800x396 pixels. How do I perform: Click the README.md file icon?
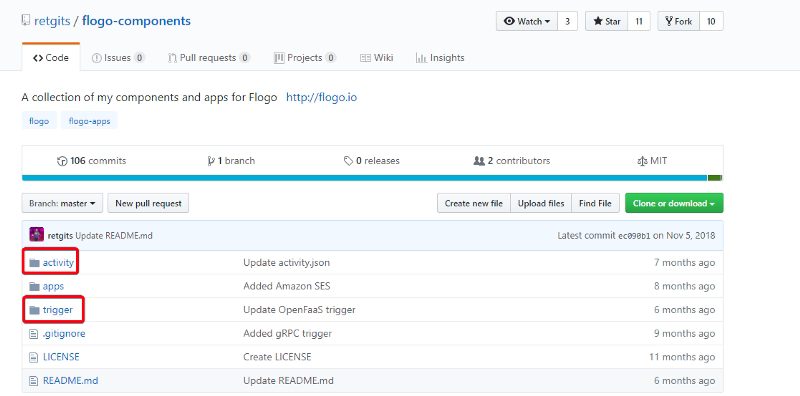(x=34, y=381)
